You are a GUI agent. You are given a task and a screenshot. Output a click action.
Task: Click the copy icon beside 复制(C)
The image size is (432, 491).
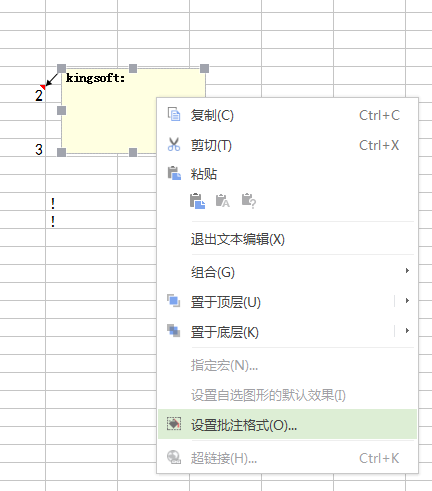click(174, 114)
